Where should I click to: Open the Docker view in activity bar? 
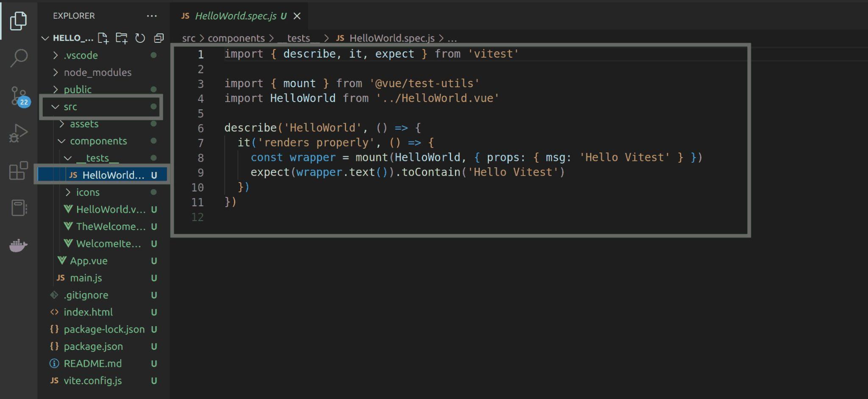19,245
